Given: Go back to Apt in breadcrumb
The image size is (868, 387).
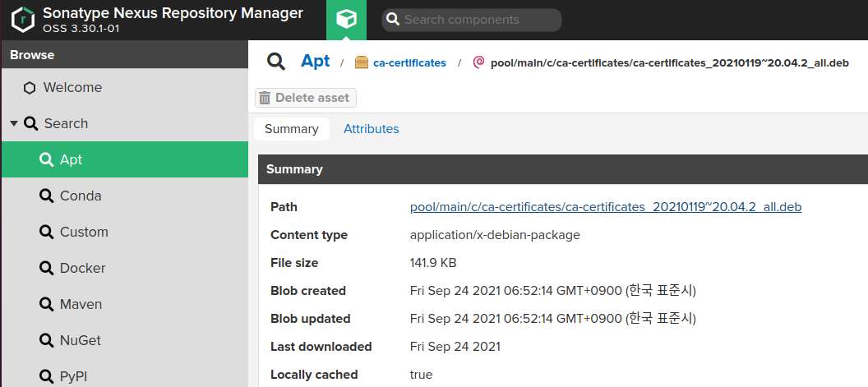Looking at the screenshot, I should click(x=315, y=61).
